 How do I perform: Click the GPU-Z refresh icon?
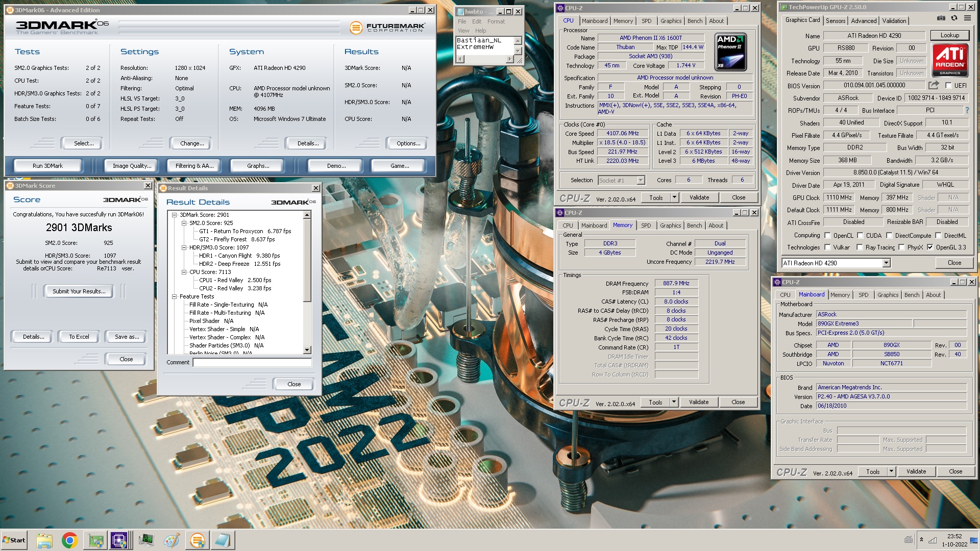(x=954, y=18)
